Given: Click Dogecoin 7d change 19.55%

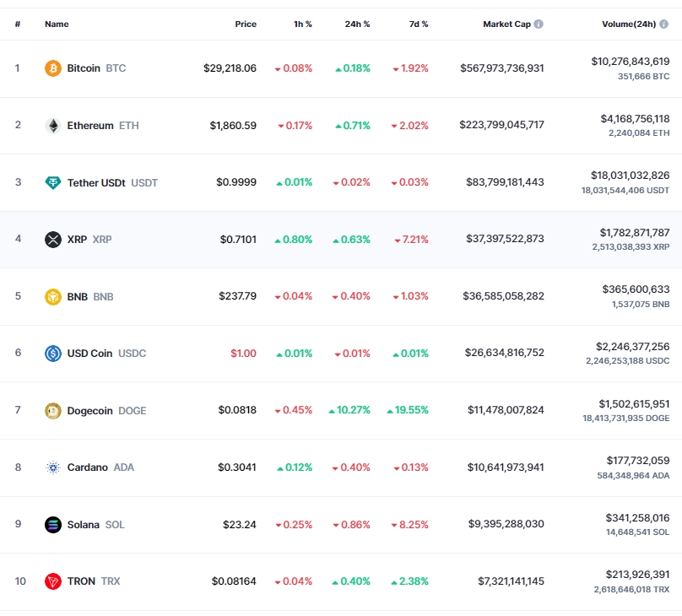Looking at the screenshot, I should click(x=408, y=410).
